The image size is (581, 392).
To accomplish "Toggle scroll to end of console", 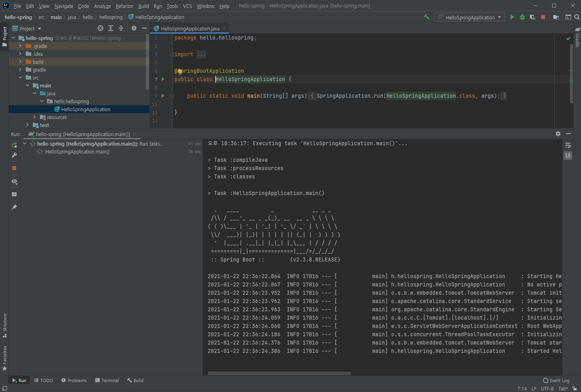I will click(568, 155).
